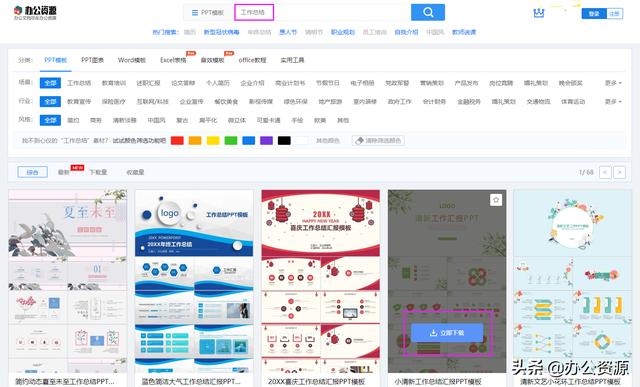Select 全部 in the 行业 filter row
The width and height of the screenshot is (640, 387).
pos(50,101)
